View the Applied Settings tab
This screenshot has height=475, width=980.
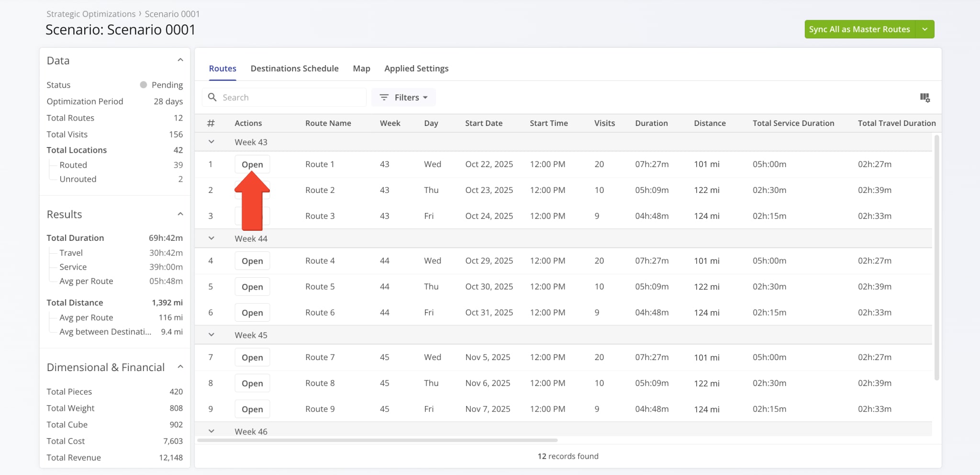point(416,68)
